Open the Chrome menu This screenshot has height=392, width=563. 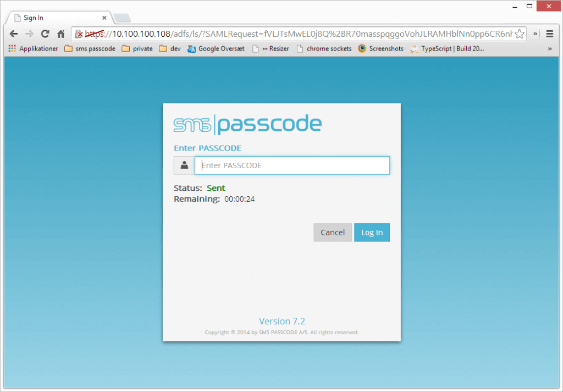(550, 34)
